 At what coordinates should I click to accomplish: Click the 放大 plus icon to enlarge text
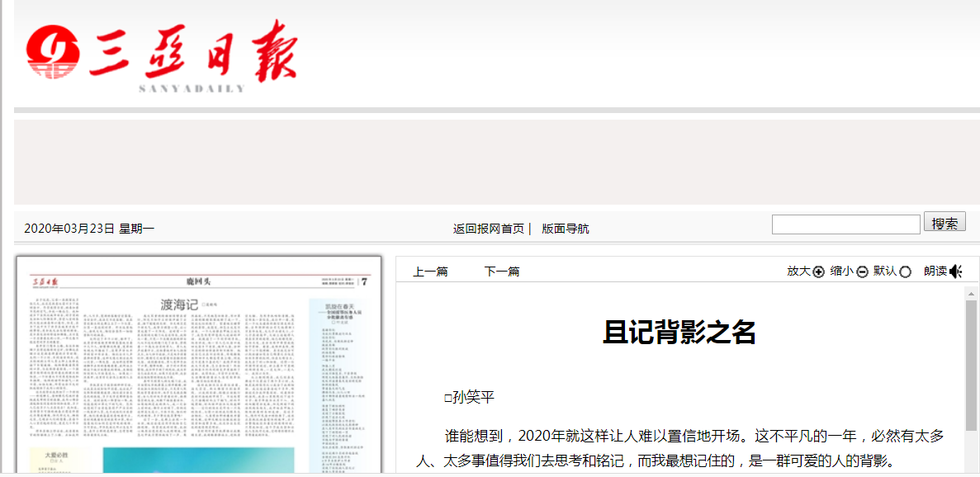[x=818, y=272]
